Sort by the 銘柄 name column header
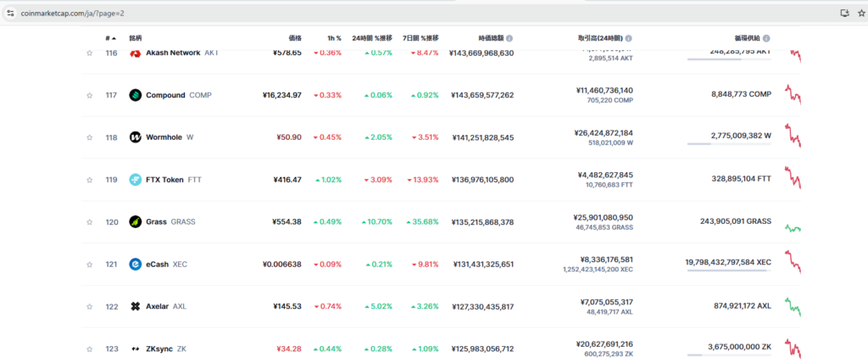The width and height of the screenshot is (868, 363). click(135, 38)
